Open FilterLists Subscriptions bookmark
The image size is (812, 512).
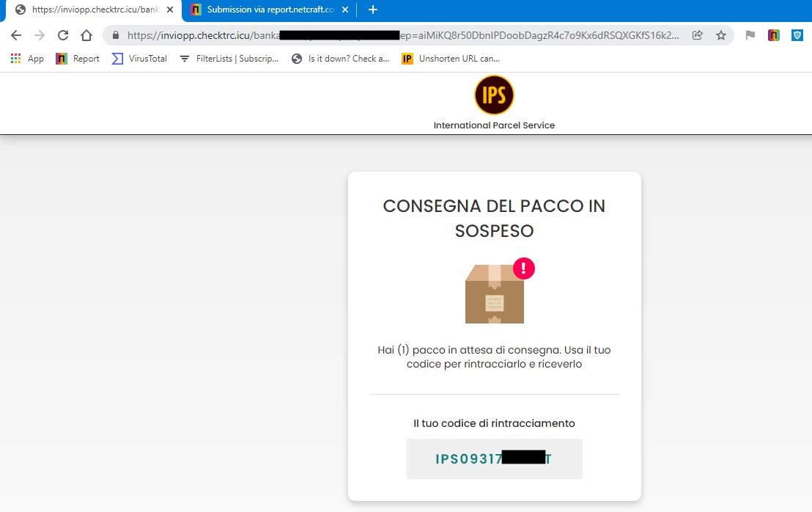point(229,59)
